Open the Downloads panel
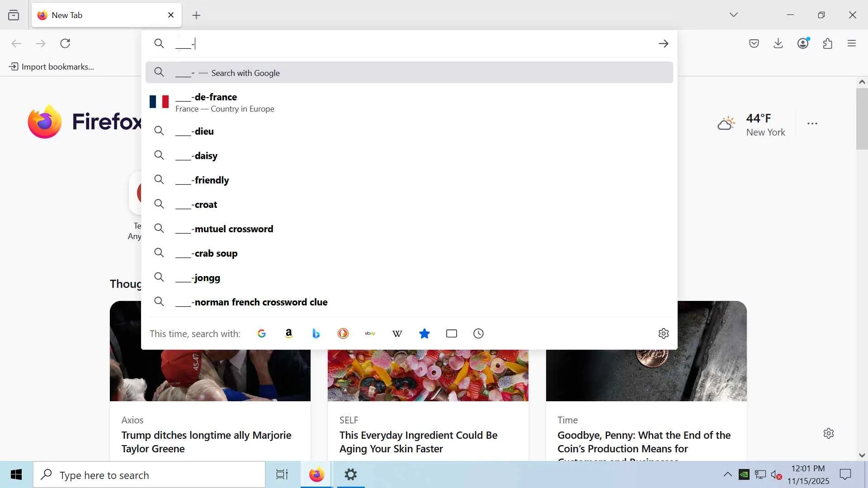868x488 pixels. coord(778,43)
